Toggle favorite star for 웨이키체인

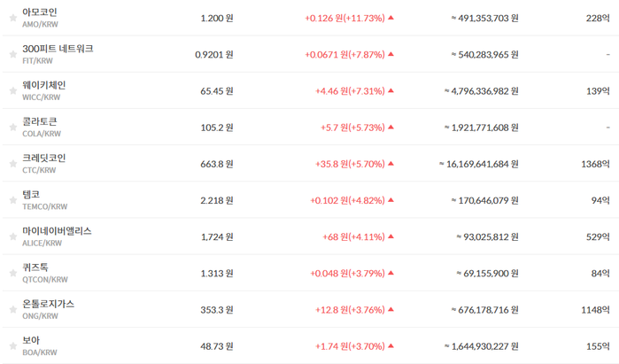tap(13, 91)
